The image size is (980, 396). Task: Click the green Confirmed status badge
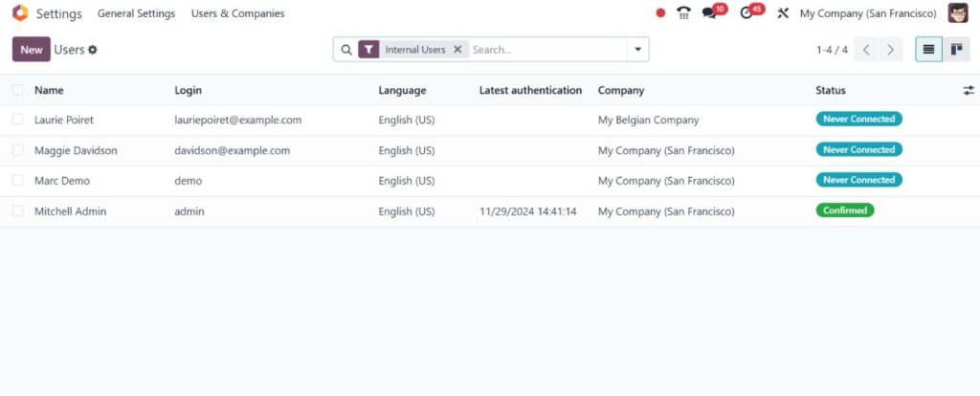(x=845, y=210)
